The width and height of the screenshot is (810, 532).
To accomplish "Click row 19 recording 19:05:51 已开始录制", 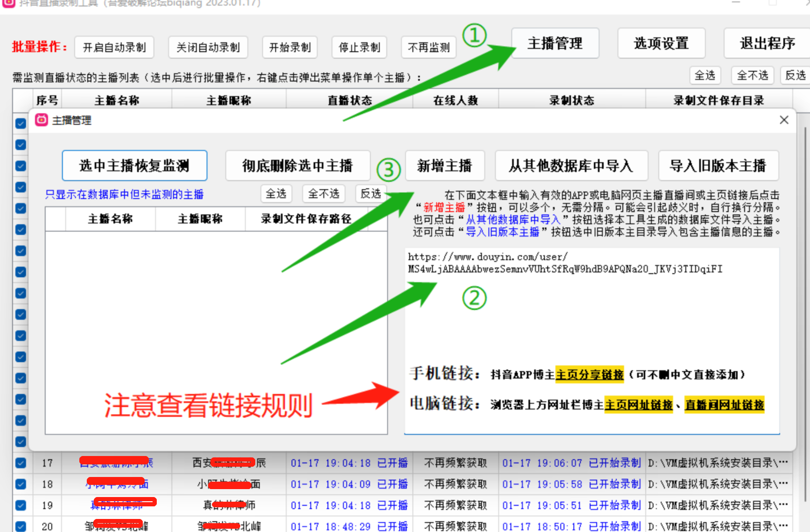I will click(572, 505).
